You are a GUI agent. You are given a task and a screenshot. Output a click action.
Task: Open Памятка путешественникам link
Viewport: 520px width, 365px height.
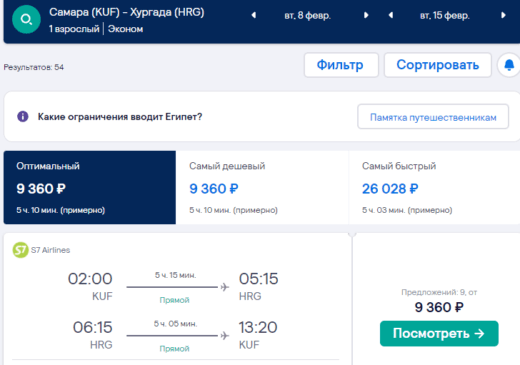coord(433,117)
